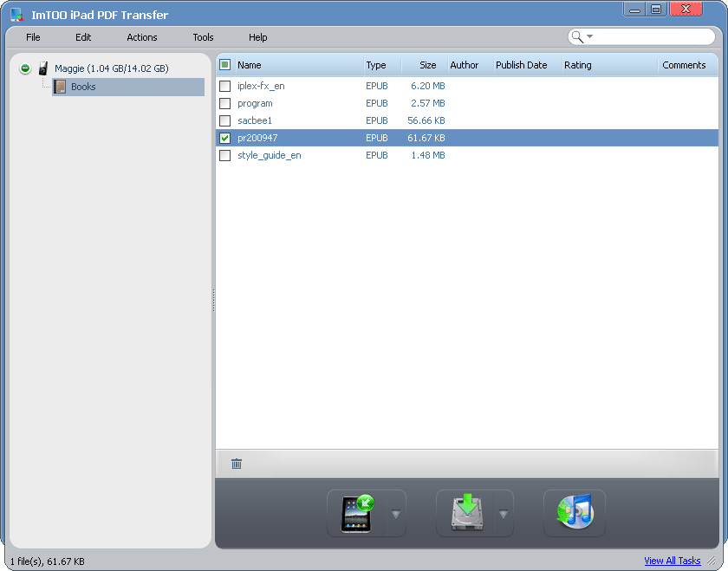Click the green eject icon beside Maggie
Image resolution: width=728 pixels, height=571 pixels.
25,68
